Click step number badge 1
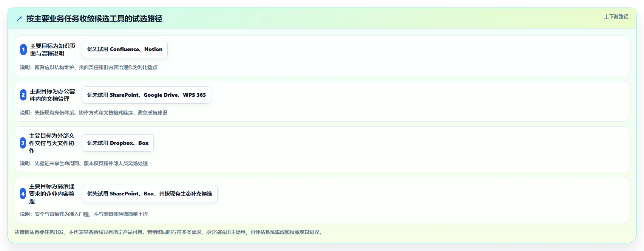 coord(23,50)
